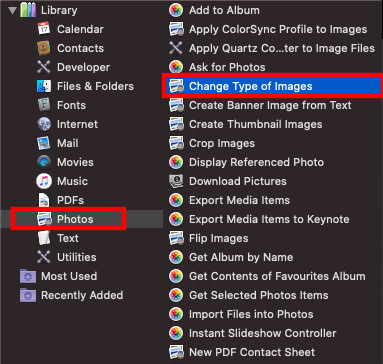This screenshot has height=364, width=383.
Task: Choose Get Selected Photos Items action
Action: coord(259,295)
